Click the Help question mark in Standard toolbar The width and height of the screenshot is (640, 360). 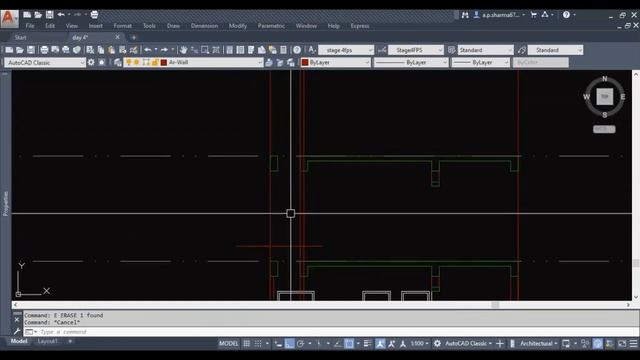click(x=297, y=50)
